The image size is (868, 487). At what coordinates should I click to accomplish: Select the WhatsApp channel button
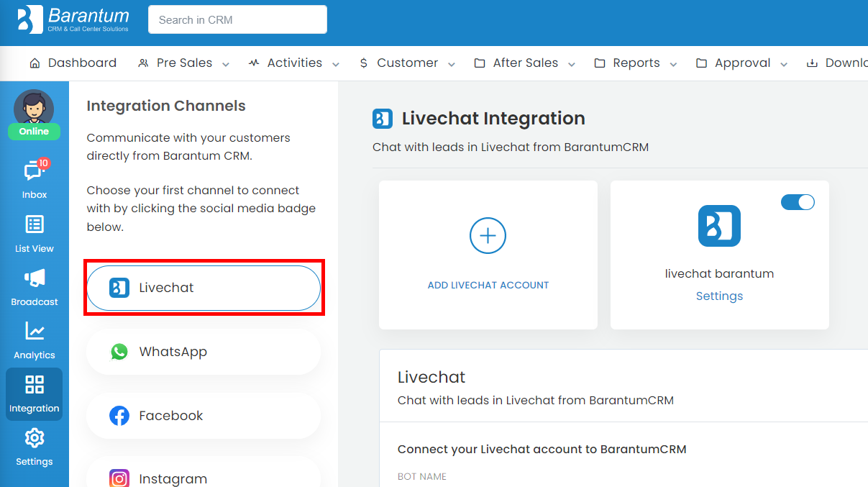[204, 352]
